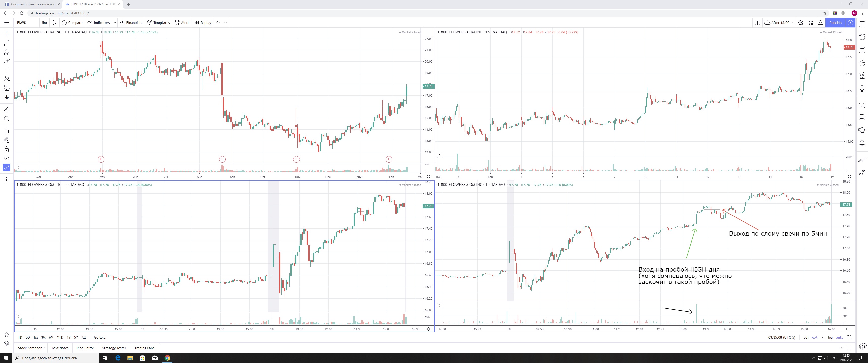Open the Stock Screener dropdown arrow
Image resolution: width=868 pixels, height=363 pixels.
pos(45,348)
